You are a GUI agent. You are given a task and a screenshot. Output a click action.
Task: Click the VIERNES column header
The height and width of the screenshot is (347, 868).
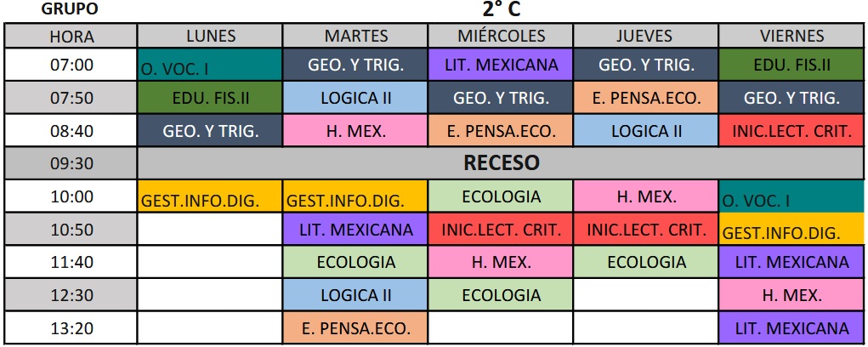[x=790, y=36]
